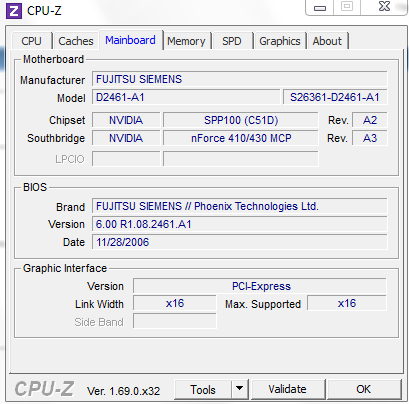
Task: Go to the Memory tab
Action: 186,41
